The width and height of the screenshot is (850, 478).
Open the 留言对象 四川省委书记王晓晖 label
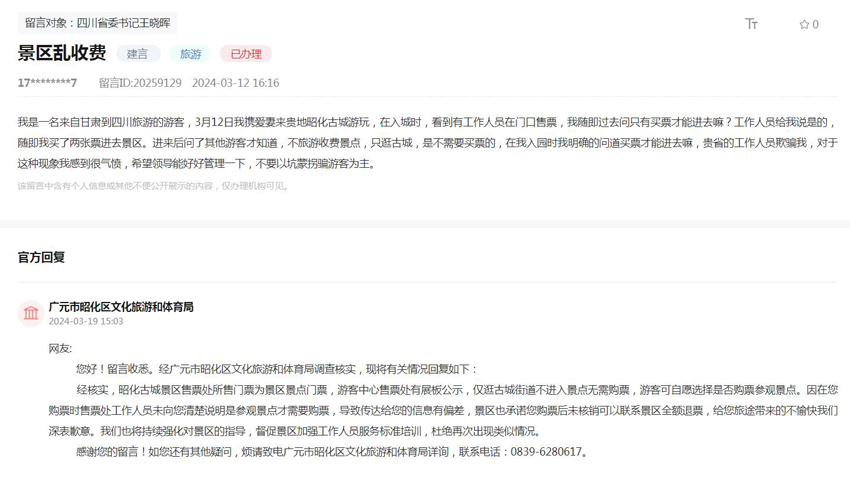tap(97, 23)
